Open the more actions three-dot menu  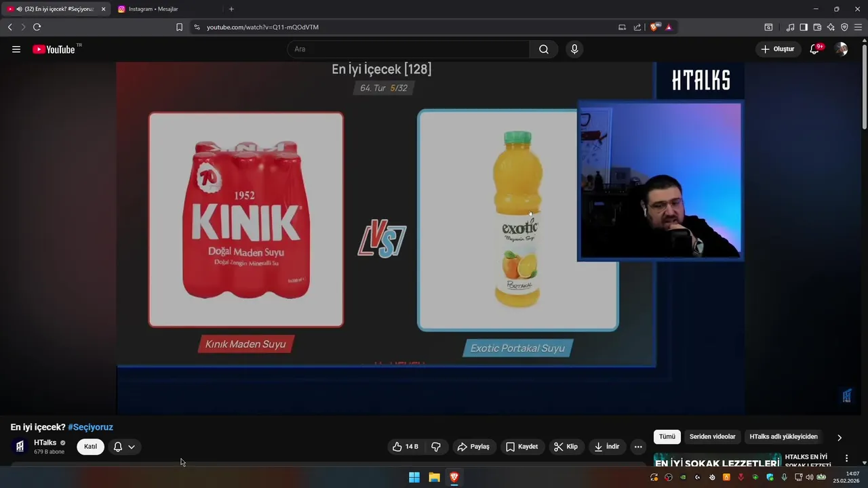pyautogui.click(x=638, y=447)
